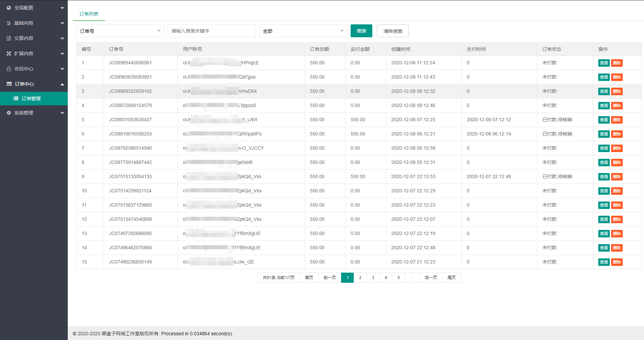Screen dimensions: 644x340
Task: Click pay time 2020-12-08 07:12:12
Action: coord(489,120)
